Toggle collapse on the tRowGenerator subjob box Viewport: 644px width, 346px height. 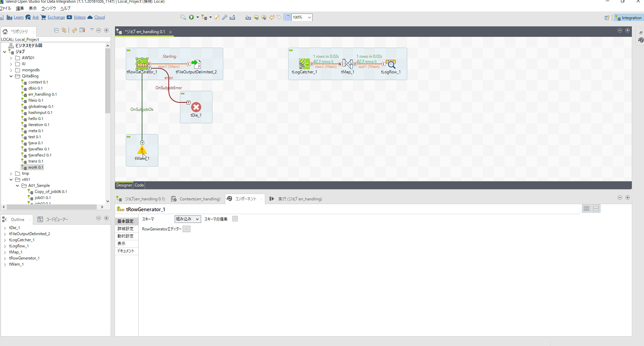(x=129, y=50)
